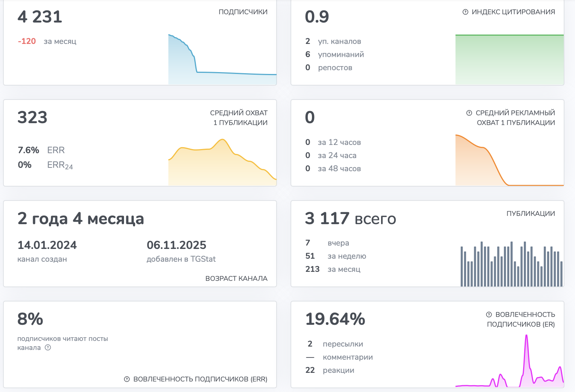The height and width of the screenshot is (392, 575).
Task: Click the yellow average reach chart
Action: [x=222, y=162]
